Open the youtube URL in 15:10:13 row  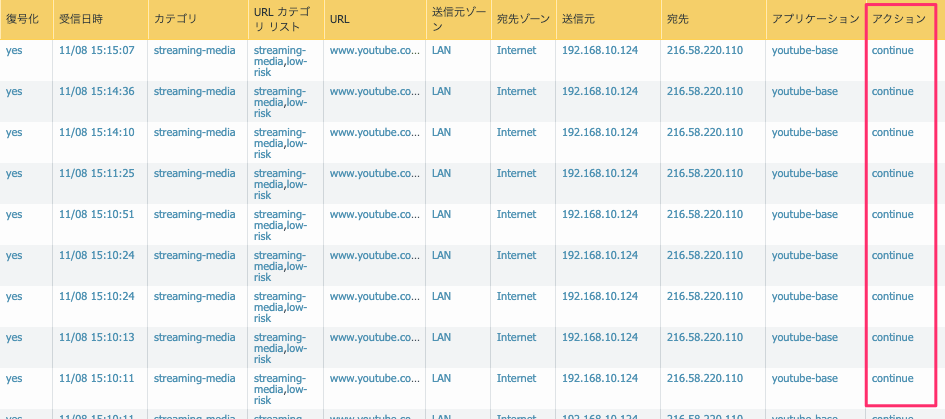374,338
